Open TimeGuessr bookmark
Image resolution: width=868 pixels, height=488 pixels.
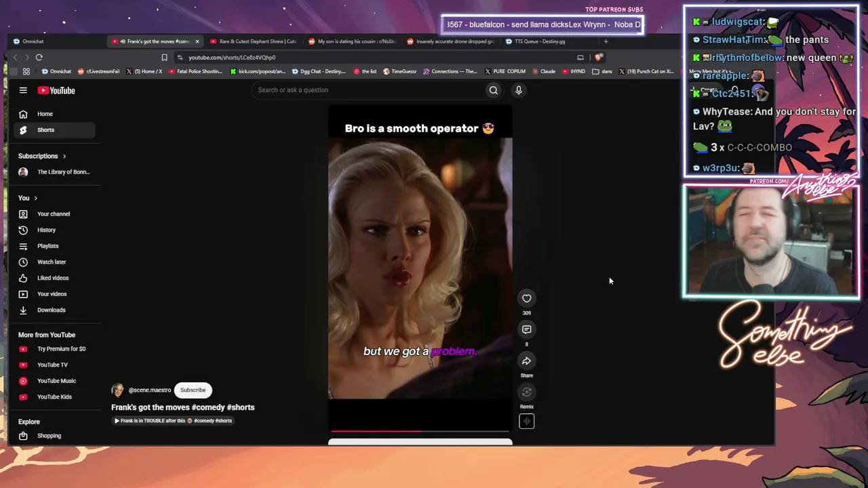tap(400, 71)
